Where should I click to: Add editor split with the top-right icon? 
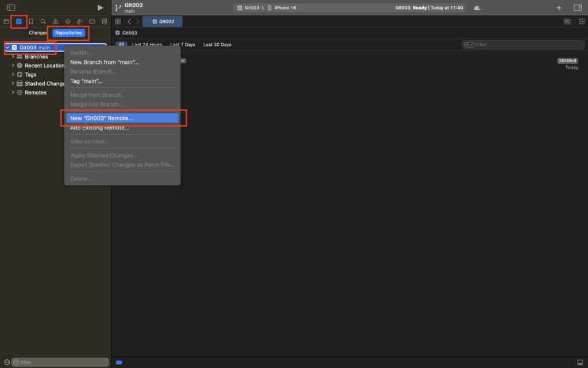(582, 21)
